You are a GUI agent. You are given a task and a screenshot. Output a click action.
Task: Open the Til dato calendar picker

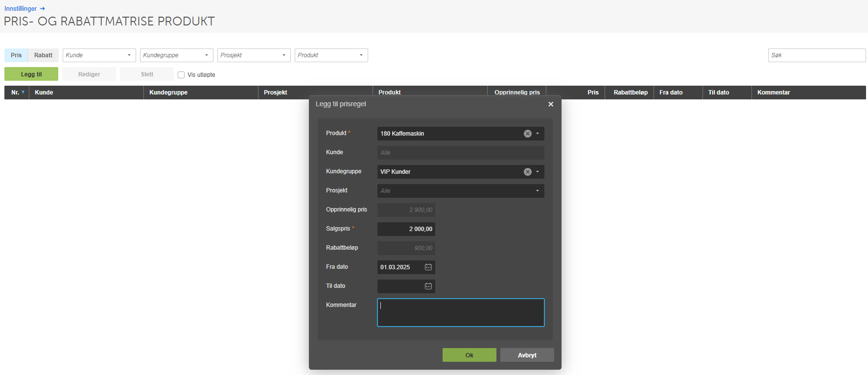coord(428,286)
